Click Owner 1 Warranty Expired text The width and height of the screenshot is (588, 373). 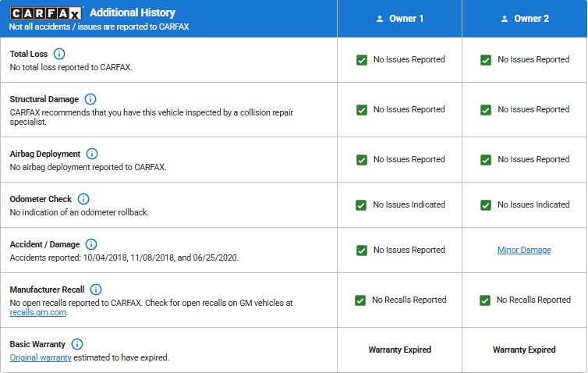click(399, 350)
